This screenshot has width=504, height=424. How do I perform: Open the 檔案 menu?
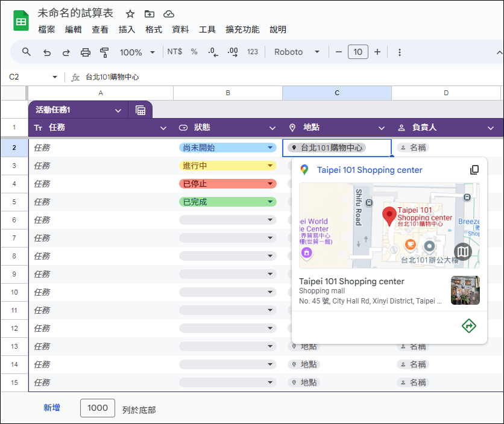click(46, 30)
